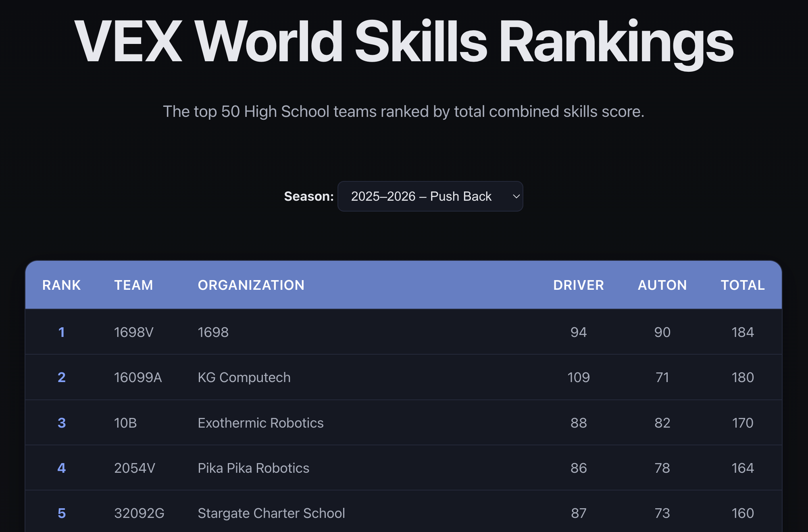808x532 pixels.
Task: Click the Season: label
Action: click(x=308, y=196)
